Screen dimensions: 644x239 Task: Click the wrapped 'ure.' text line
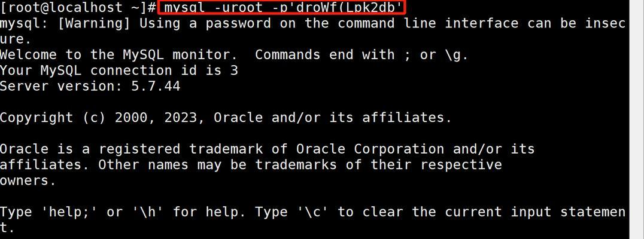point(16,39)
